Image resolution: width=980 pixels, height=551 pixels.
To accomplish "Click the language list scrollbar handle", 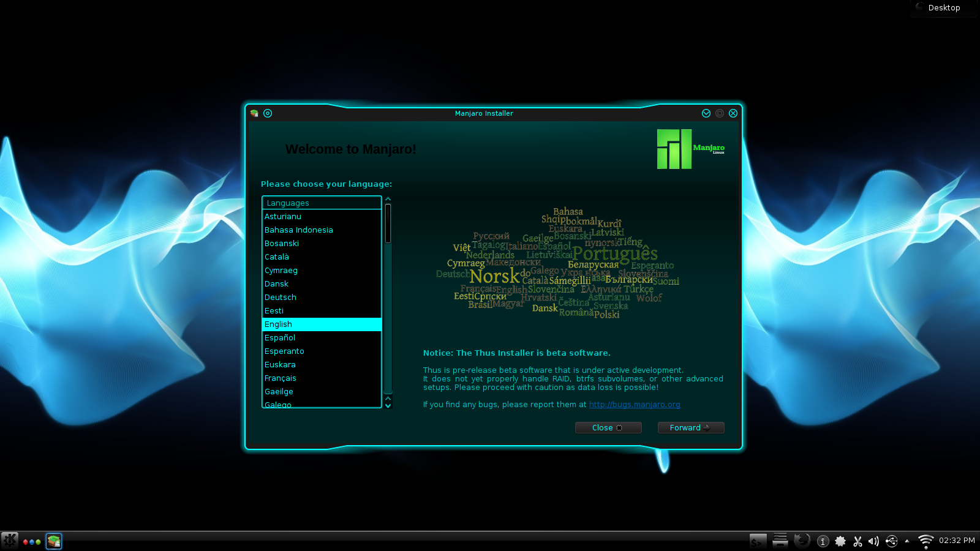I will pos(388,223).
